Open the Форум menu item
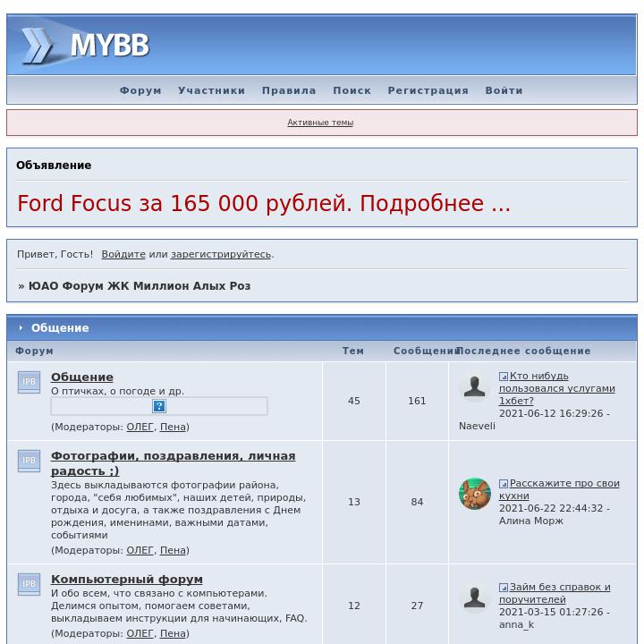This screenshot has width=644, height=644. click(140, 90)
